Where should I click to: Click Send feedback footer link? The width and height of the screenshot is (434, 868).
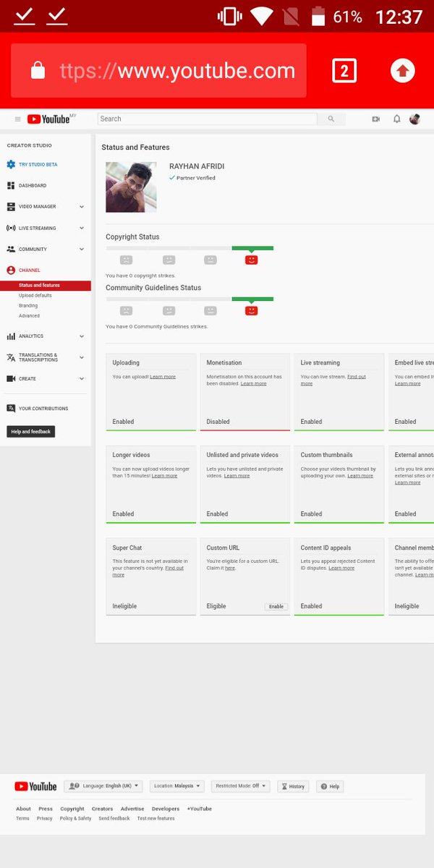pos(114,818)
